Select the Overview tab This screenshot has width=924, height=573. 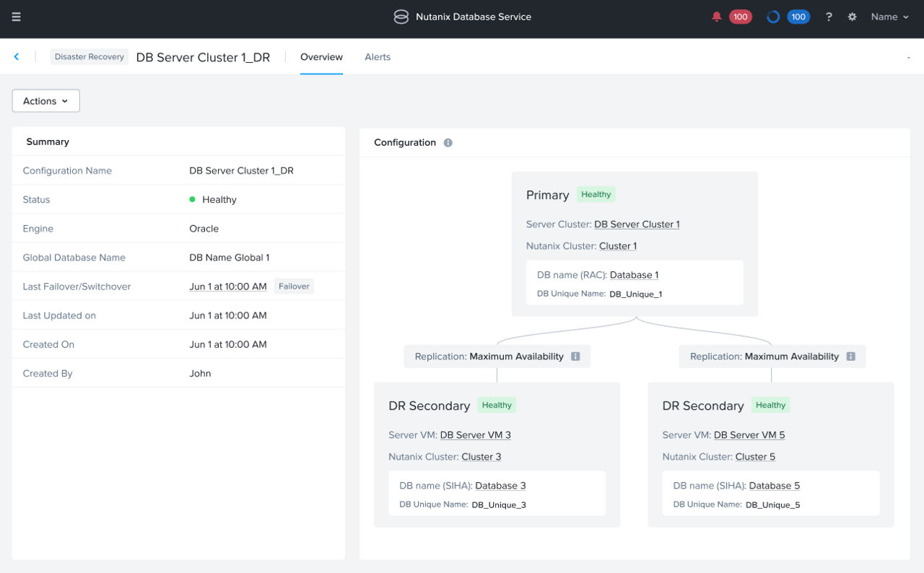pos(321,56)
